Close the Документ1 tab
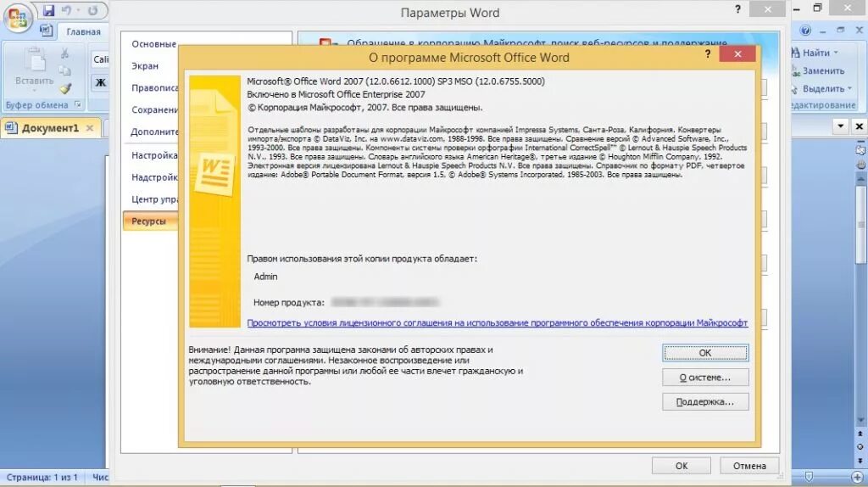The width and height of the screenshot is (868, 487). (x=90, y=128)
